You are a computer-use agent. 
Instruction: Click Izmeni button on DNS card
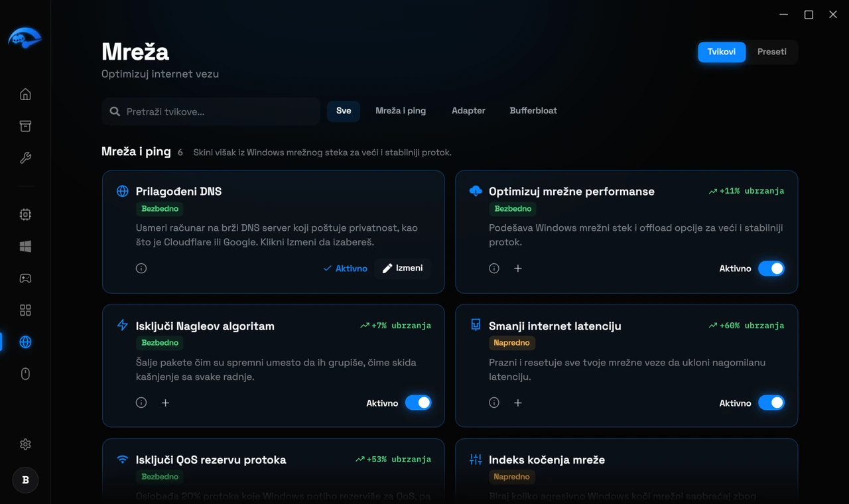(403, 268)
